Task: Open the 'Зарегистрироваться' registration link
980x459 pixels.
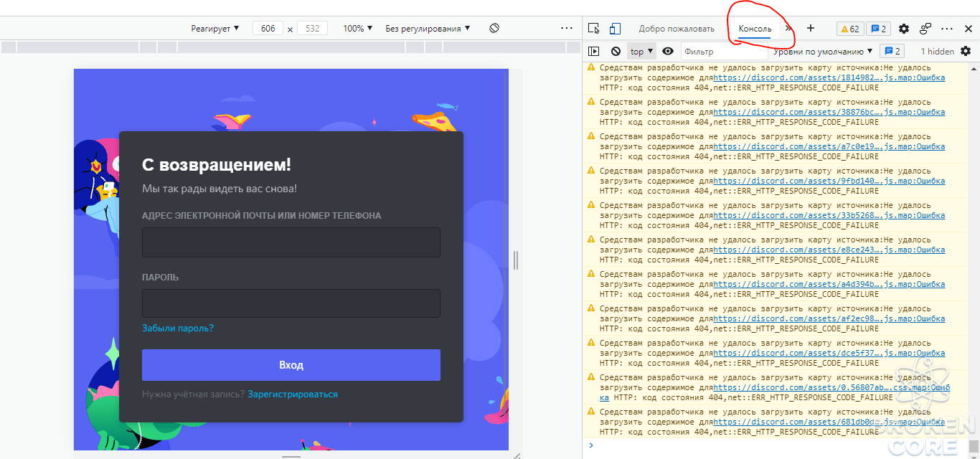Action: (293, 394)
